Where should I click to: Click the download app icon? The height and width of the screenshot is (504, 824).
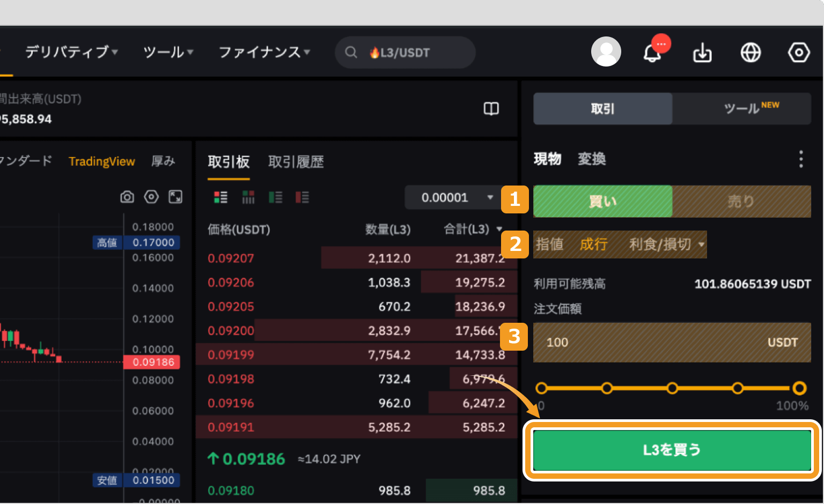click(x=702, y=53)
